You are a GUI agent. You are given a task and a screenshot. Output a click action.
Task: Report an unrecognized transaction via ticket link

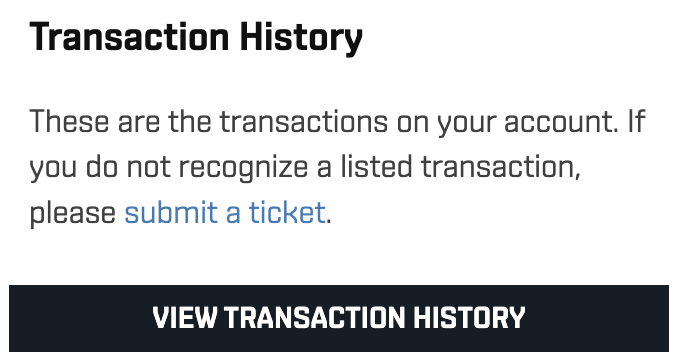225,213
